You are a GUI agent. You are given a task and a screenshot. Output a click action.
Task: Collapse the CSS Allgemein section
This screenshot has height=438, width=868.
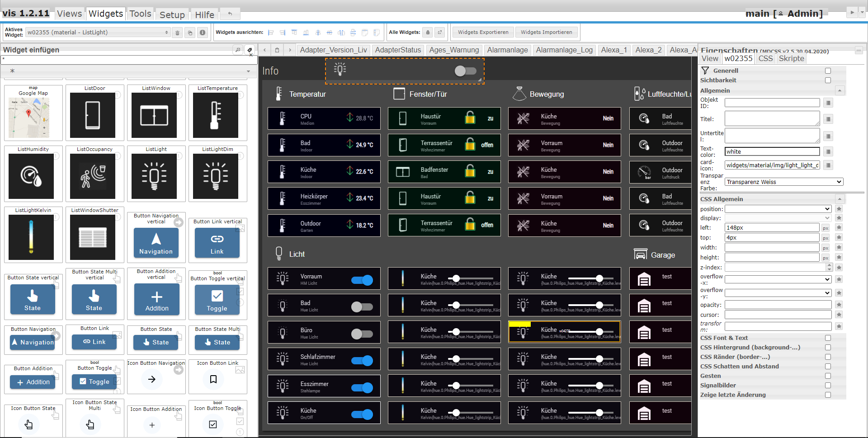[x=840, y=199]
